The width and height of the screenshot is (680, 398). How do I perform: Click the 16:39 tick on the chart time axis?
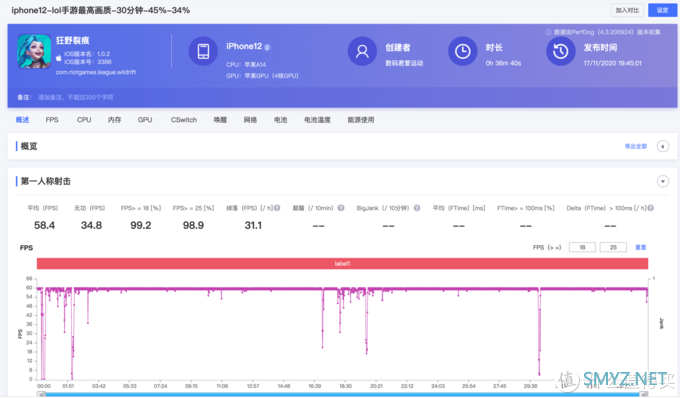pyautogui.click(x=314, y=386)
